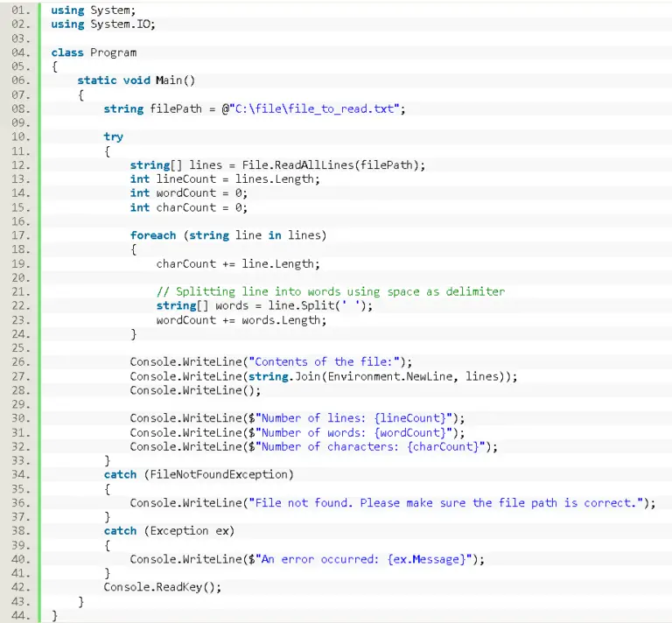Click the 'foreach' keyword
672x623 pixels.
[x=152, y=235]
